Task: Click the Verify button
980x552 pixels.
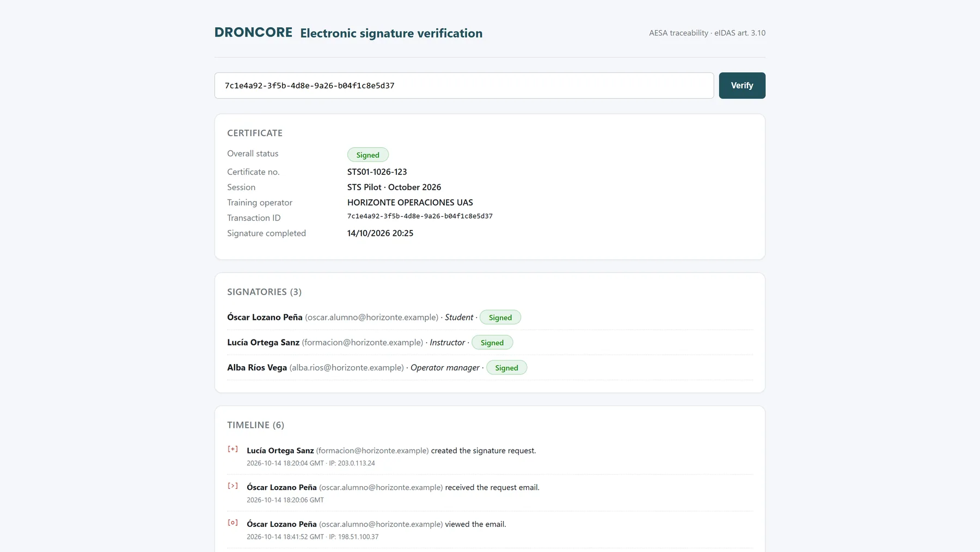Action: 742,86
